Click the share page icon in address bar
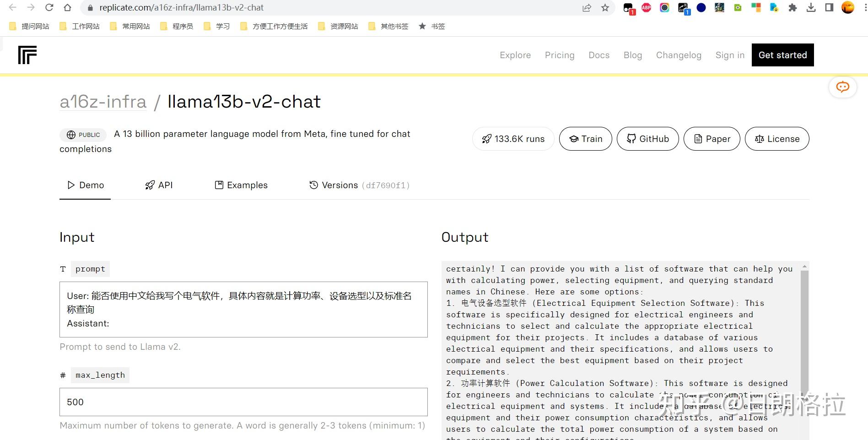The image size is (868, 440). click(587, 7)
